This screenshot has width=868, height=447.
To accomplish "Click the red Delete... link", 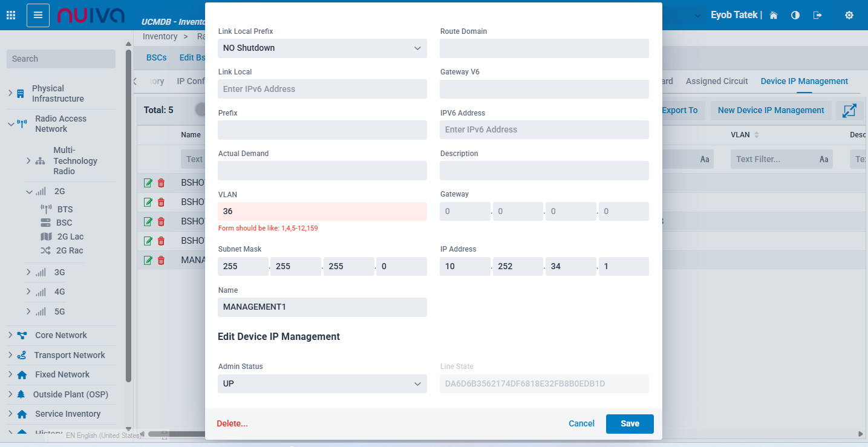I will click(232, 424).
